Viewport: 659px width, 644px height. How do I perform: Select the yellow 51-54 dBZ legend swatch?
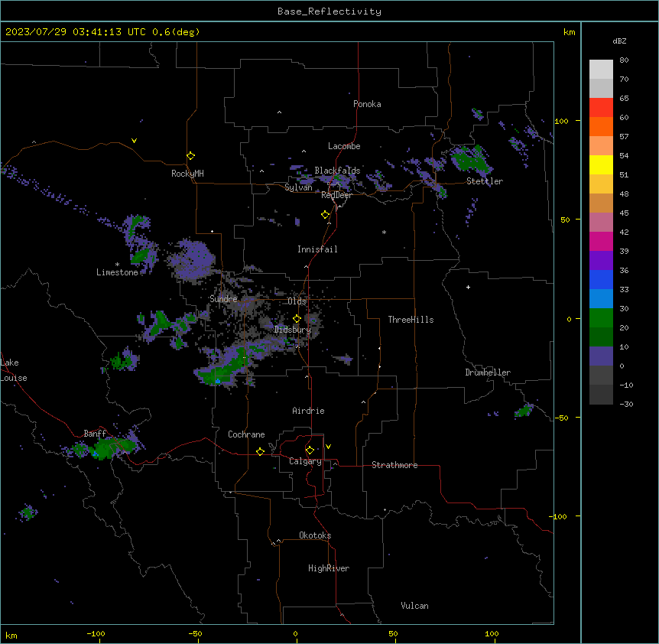point(601,164)
